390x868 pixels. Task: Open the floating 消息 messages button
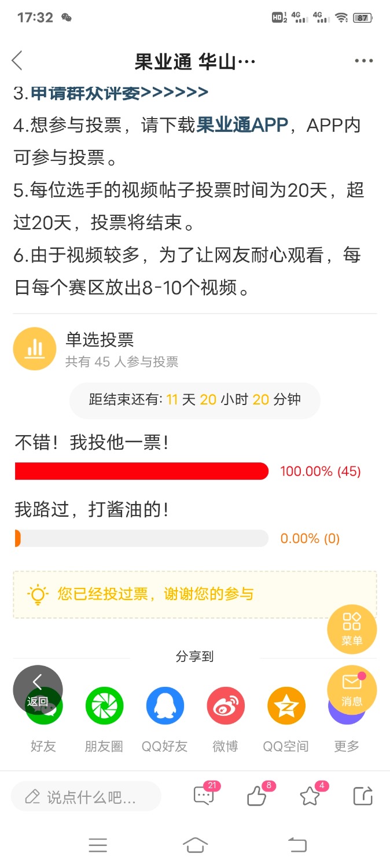click(352, 690)
